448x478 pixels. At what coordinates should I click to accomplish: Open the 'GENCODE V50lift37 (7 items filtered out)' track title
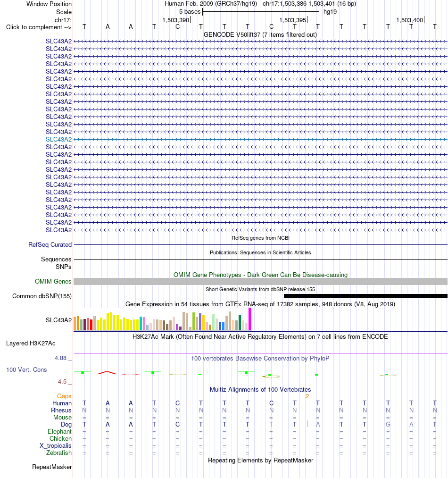click(x=260, y=35)
